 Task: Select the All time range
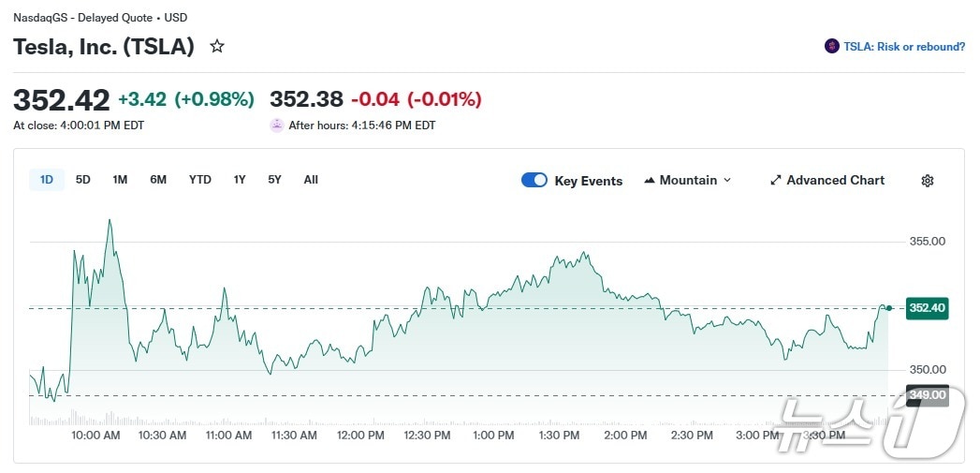coord(311,180)
